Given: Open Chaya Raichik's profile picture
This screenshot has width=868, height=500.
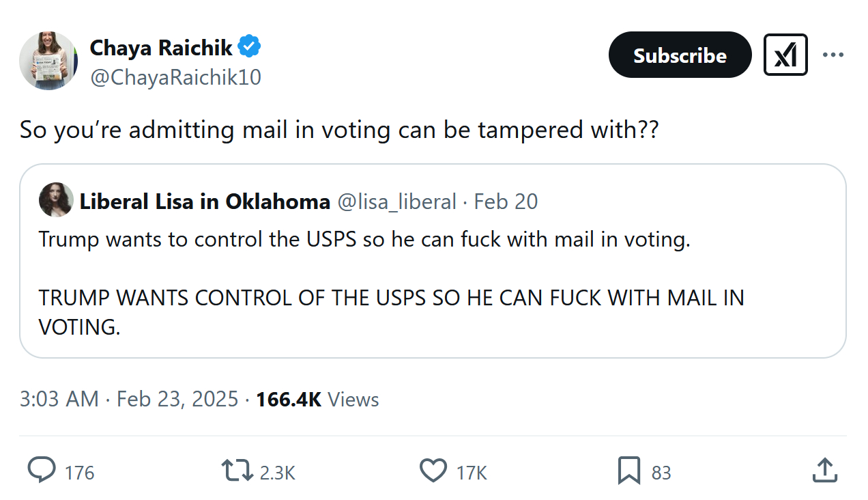Looking at the screenshot, I should [48, 61].
